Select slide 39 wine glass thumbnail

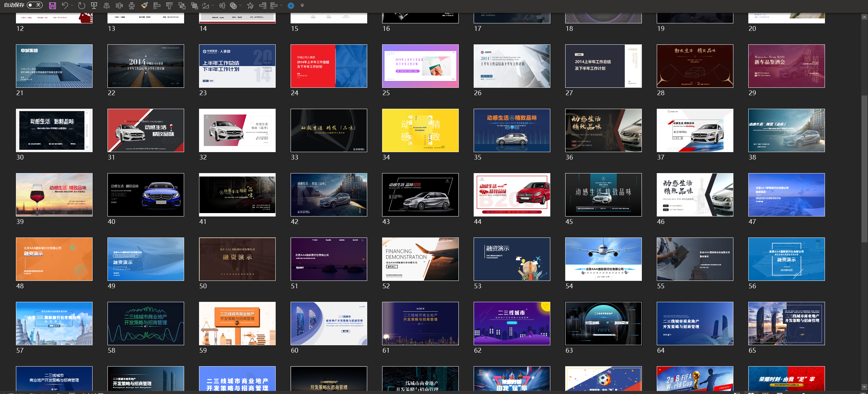(x=54, y=195)
